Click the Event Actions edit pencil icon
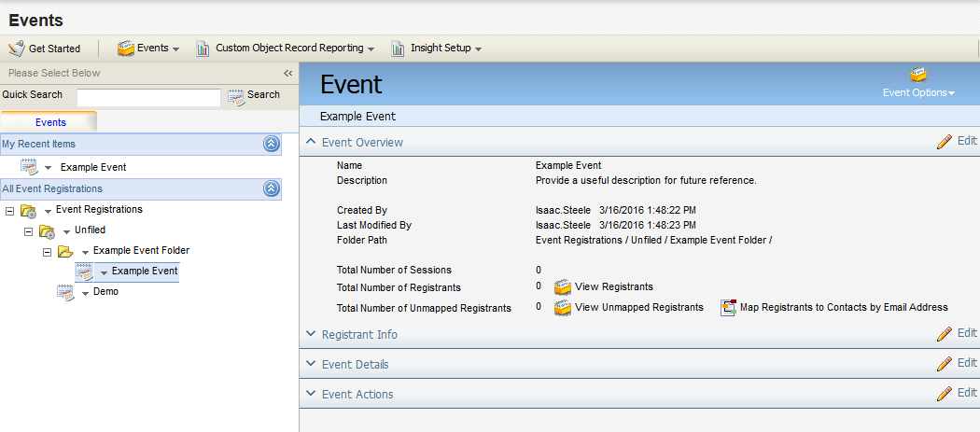This screenshot has height=432, width=980. pos(945,393)
